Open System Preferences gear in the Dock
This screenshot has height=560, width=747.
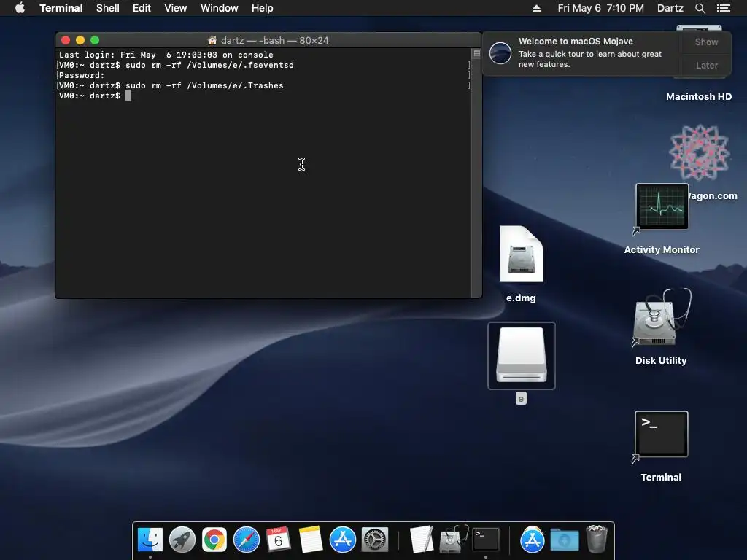(375, 540)
